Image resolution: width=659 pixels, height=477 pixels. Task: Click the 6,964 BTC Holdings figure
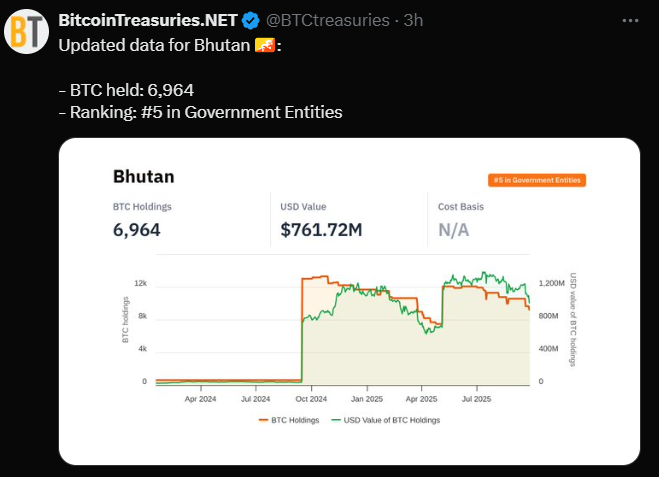tap(137, 230)
